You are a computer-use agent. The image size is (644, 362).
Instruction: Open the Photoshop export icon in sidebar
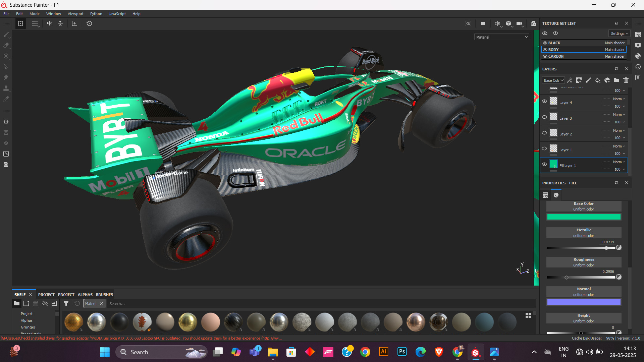click(x=6, y=154)
